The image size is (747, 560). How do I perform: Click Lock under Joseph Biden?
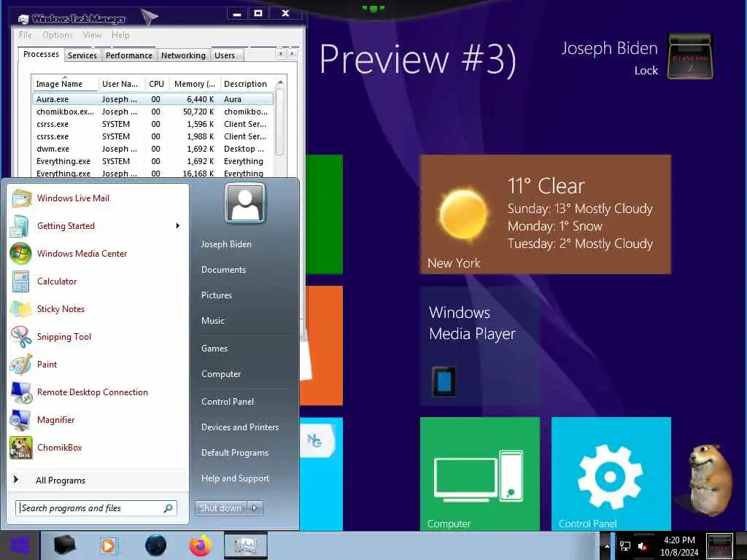coord(646,71)
